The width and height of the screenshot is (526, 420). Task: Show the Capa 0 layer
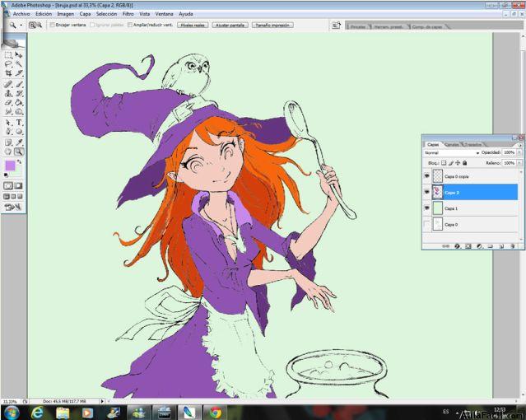(426, 224)
